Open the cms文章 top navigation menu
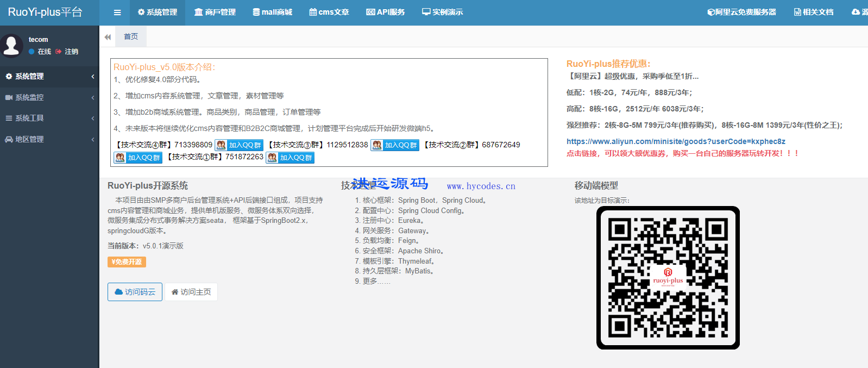The width and height of the screenshot is (868, 368). pos(329,13)
